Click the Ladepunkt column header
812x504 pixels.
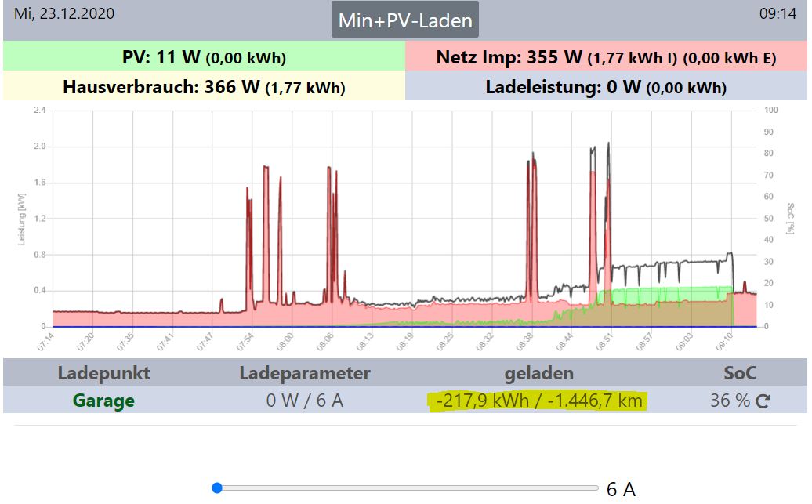click(103, 373)
